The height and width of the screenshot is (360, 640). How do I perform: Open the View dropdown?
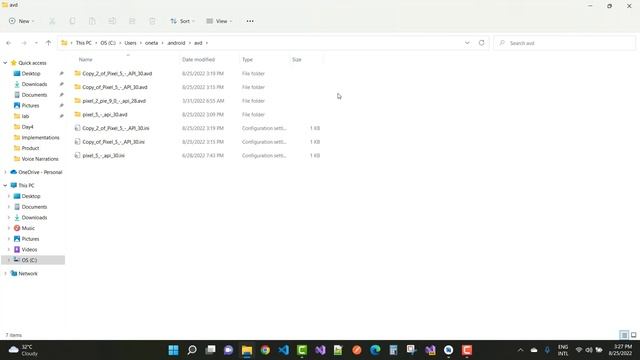tap(219, 21)
